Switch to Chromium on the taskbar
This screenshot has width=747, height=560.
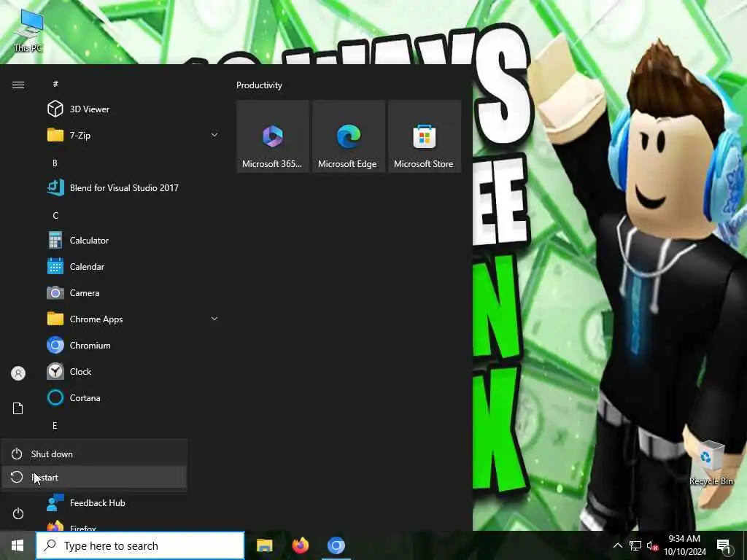336,545
